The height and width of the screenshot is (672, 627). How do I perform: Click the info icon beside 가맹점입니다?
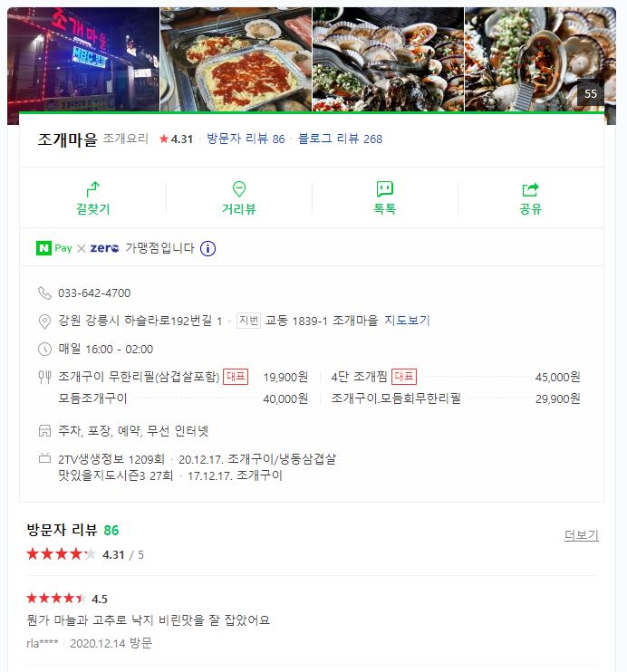(x=208, y=248)
